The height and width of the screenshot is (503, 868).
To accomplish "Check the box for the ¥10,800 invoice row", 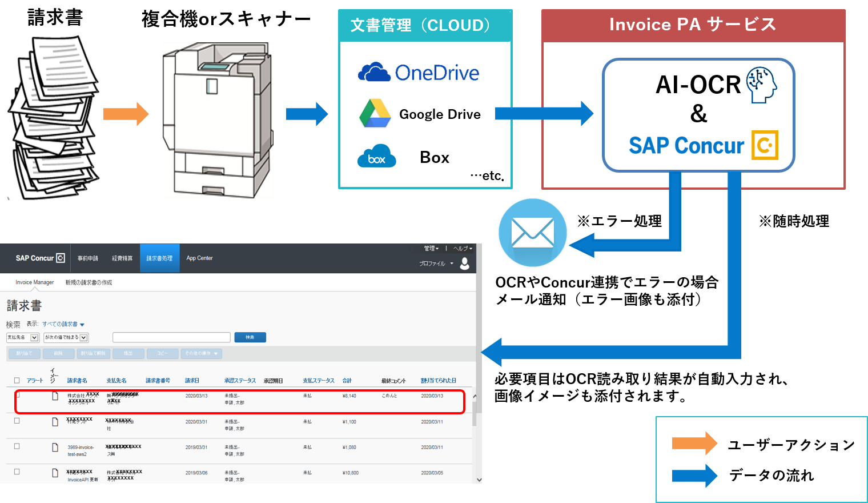I will pos(17,472).
